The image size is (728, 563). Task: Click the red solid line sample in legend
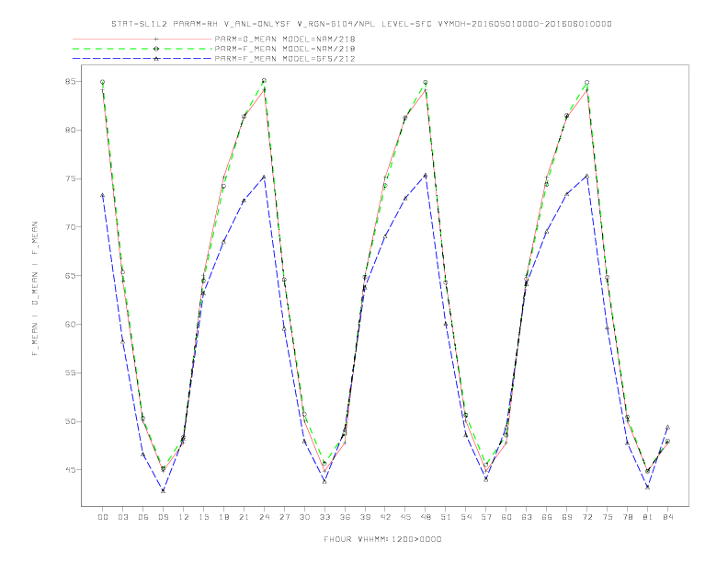(x=142, y=39)
